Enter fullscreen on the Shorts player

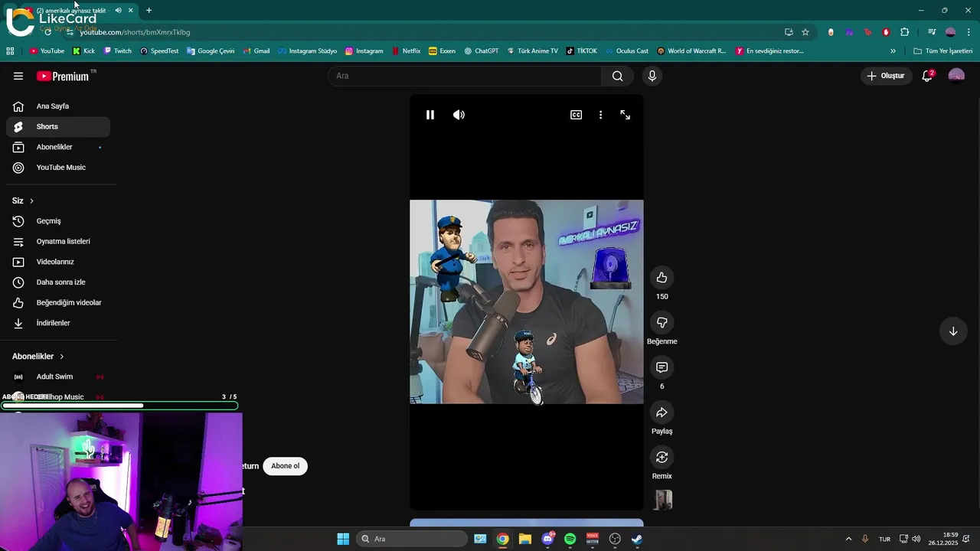tap(626, 115)
